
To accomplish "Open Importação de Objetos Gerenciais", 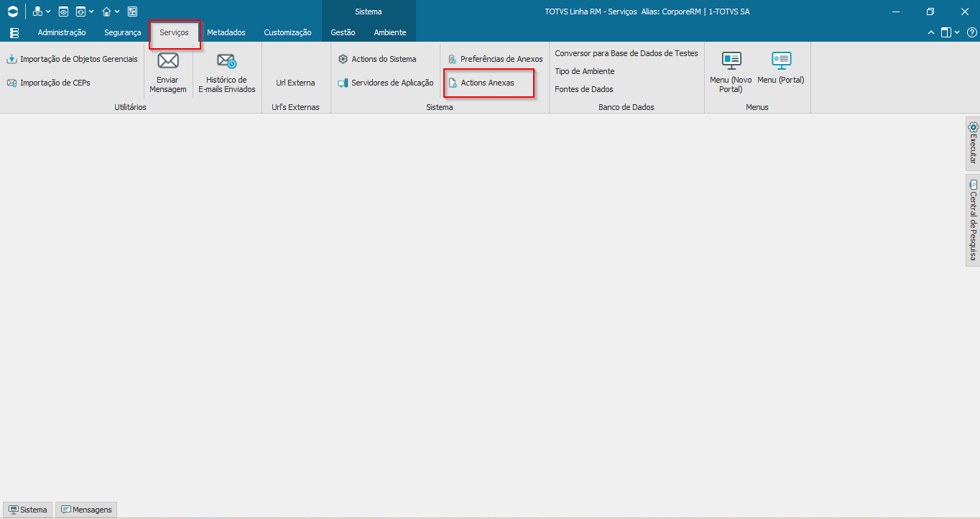I will coord(72,59).
